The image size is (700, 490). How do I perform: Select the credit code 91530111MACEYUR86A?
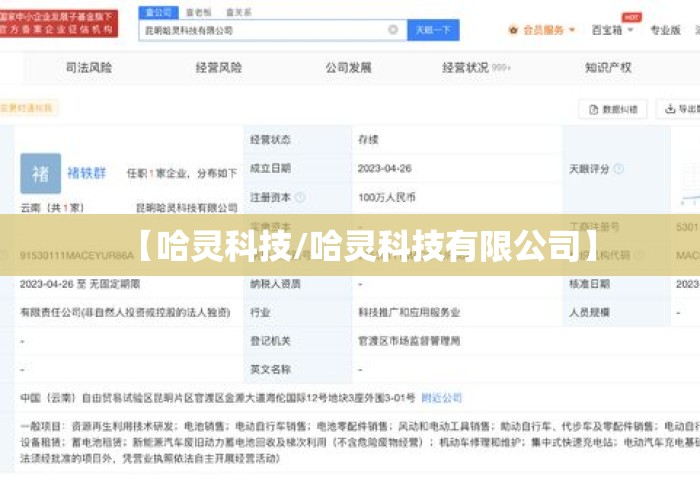(77, 255)
